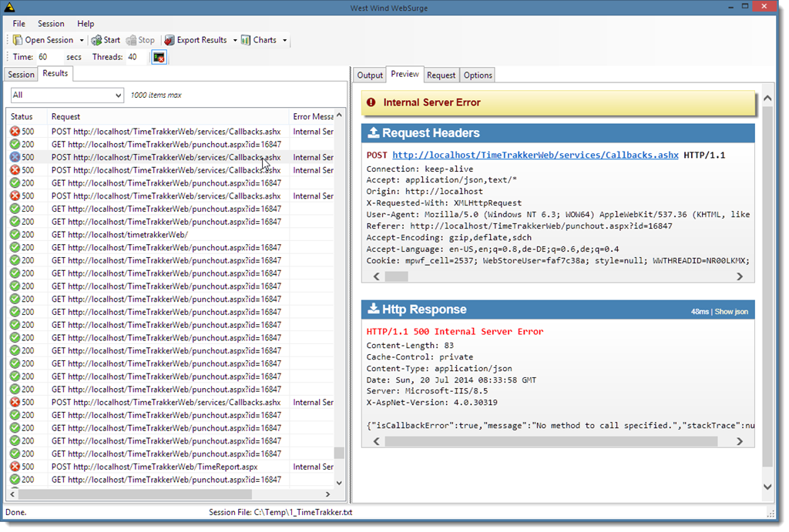This screenshot has height=532, width=789.
Task: Select the POST TimeReport.aspx request row
Action: [170, 467]
